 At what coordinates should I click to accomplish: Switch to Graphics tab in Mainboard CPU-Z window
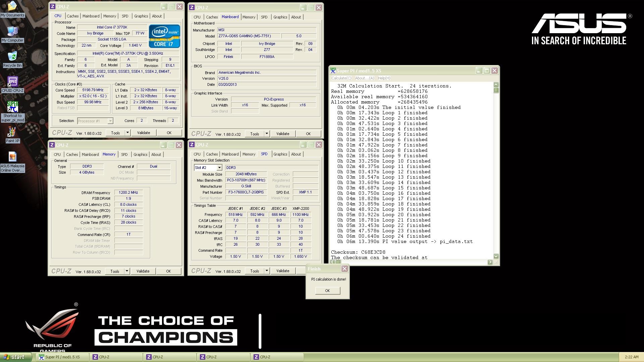tap(280, 17)
